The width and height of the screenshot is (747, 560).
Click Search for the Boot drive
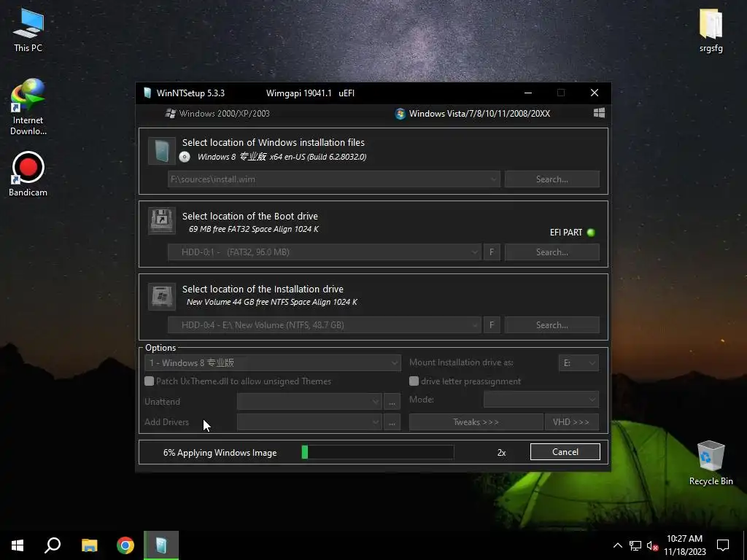551,252
